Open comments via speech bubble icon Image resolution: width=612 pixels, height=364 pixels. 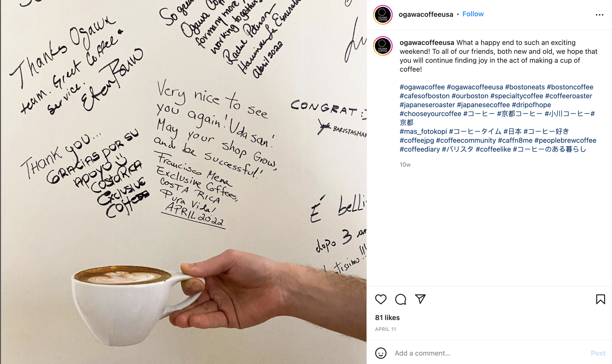tap(400, 299)
